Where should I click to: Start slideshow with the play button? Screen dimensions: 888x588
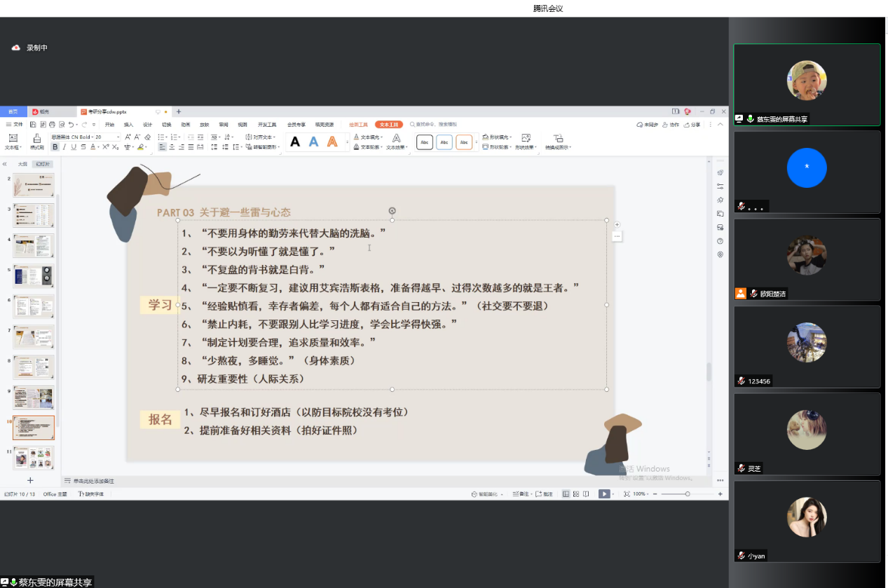[x=603, y=494]
